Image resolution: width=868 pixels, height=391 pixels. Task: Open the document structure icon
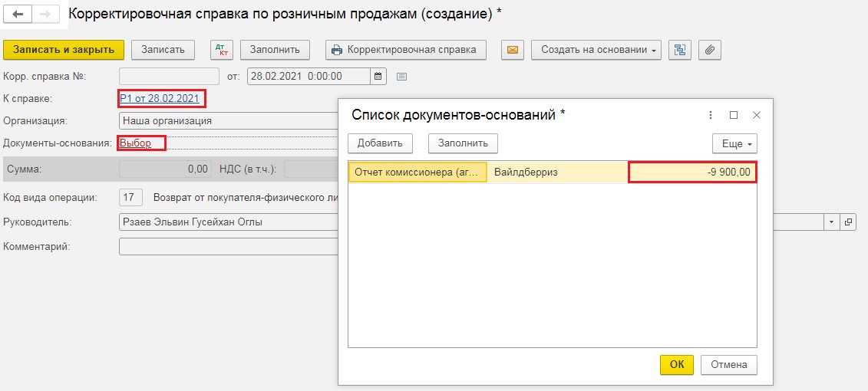click(680, 50)
